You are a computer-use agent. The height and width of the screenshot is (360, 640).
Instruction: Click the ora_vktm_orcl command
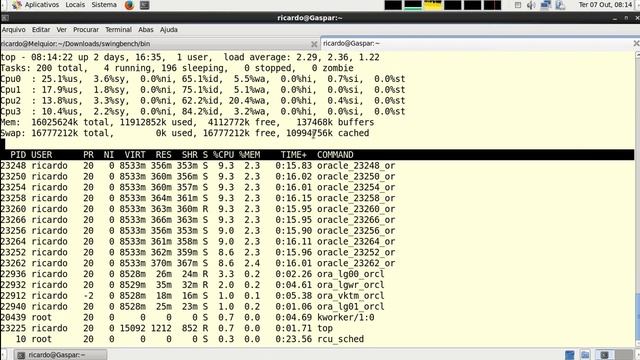[351, 296]
